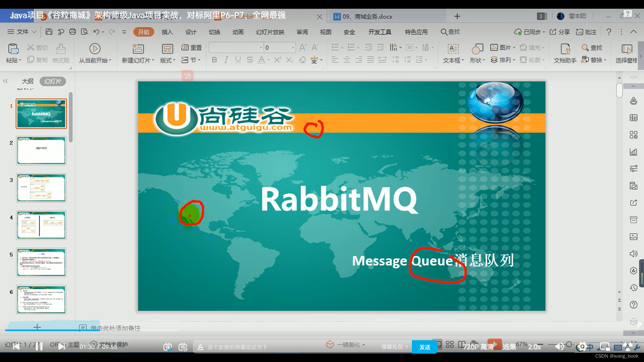Open 已同步 sync status menu
This screenshot has height=362, width=644.
[x=530, y=32]
